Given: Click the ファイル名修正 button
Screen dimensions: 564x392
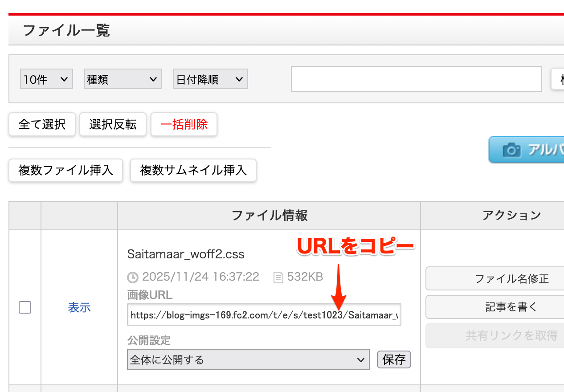Looking at the screenshot, I should pyautogui.click(x=495, y=279).
